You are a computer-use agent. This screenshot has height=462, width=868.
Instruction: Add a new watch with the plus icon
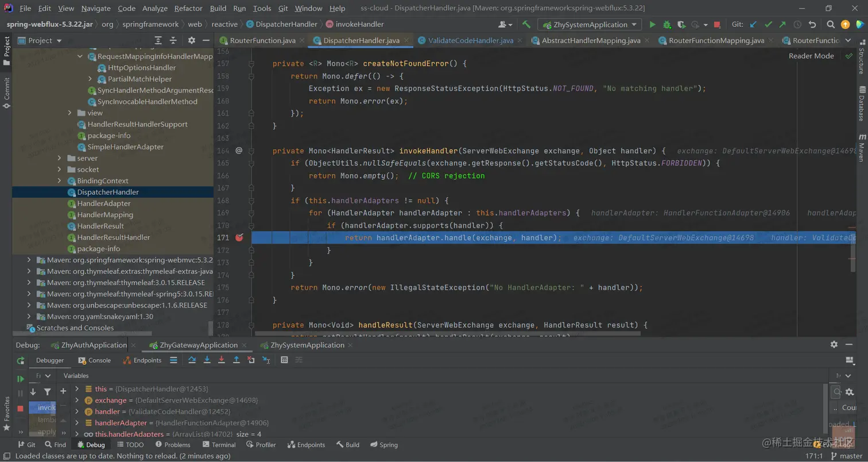(x=63, y=392)
